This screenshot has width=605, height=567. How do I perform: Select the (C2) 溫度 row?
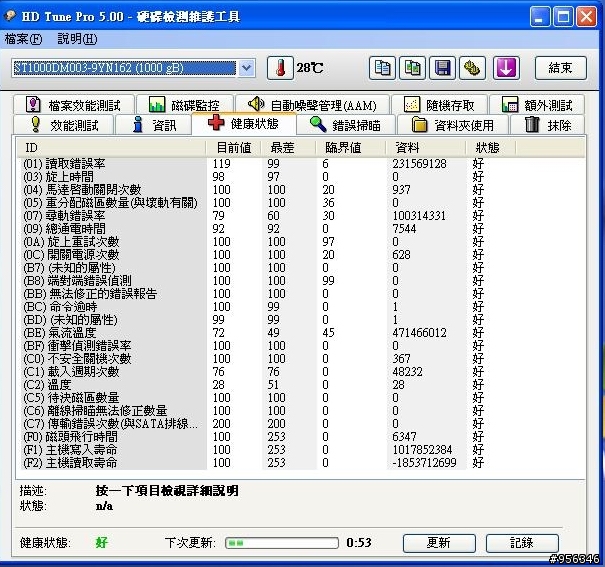pos(301,385)
